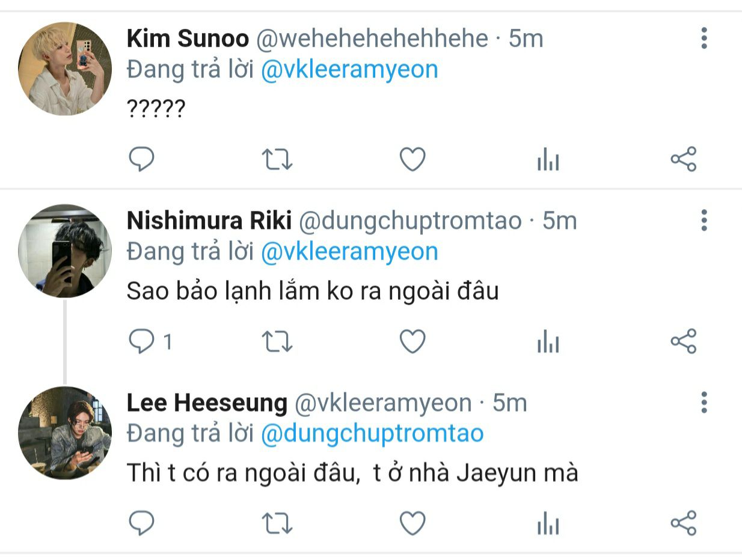
Task: Retweet Nishimura Riki's tweet
Action: click(278, 341)
